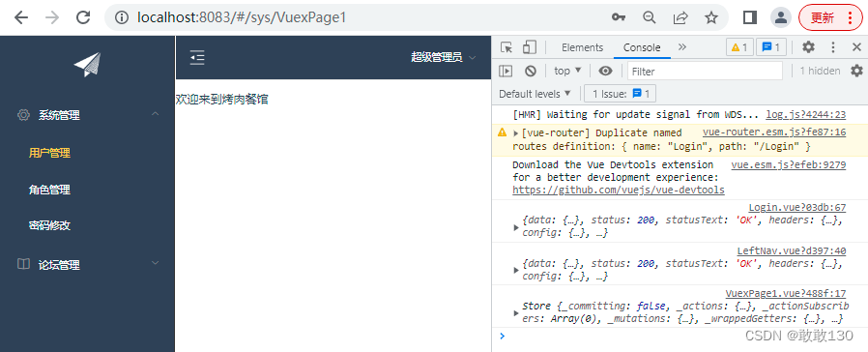Create a live expression eye icon
The height and width of the screenshot is (352, 868).
(x=606, y=71)
